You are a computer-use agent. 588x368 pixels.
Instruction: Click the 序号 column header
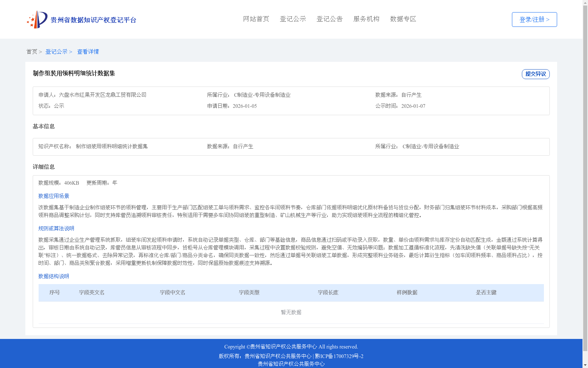54,293
